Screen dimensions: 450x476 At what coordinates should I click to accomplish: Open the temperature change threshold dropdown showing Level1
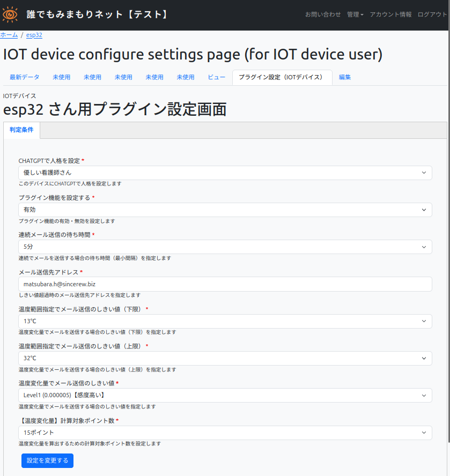pyautogui.click(x=225, y=395)
